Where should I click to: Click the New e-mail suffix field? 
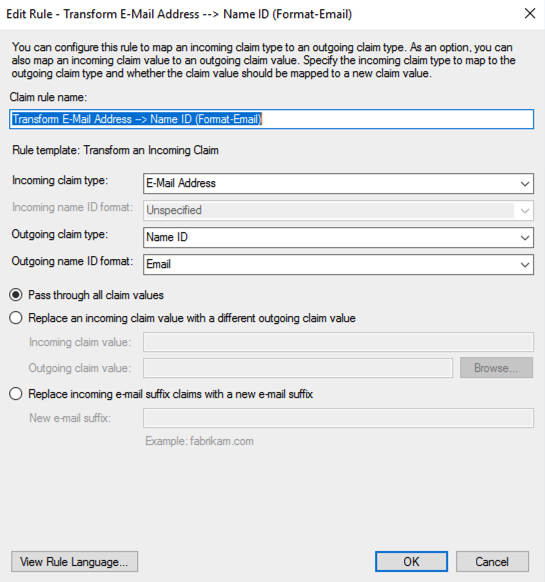338,418
